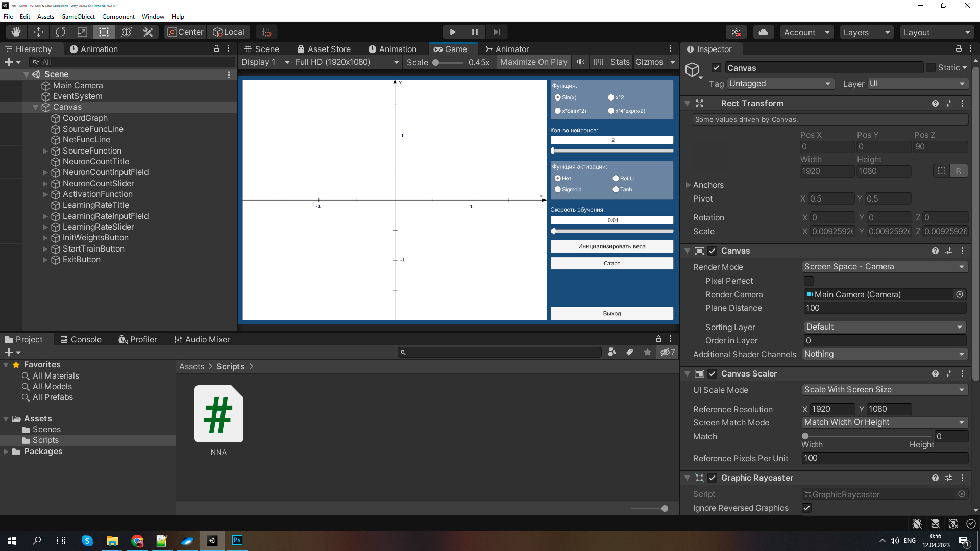Select the x^2 function radio
The width and height of the screenshot is (980, 551).
tap(611, 97)
